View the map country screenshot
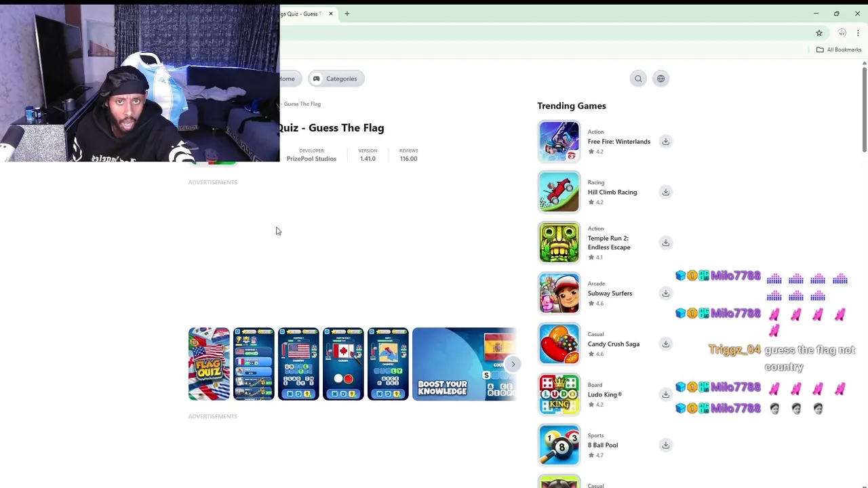 pos(388,364)
